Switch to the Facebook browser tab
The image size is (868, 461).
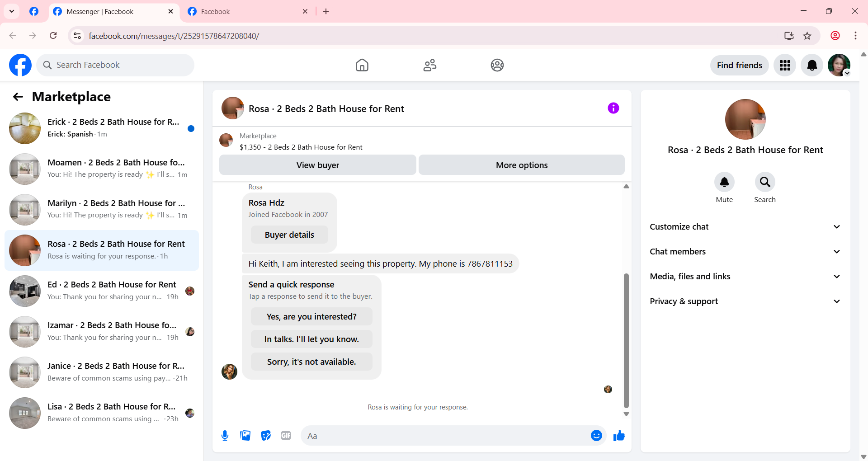click(x=248, y=12)
